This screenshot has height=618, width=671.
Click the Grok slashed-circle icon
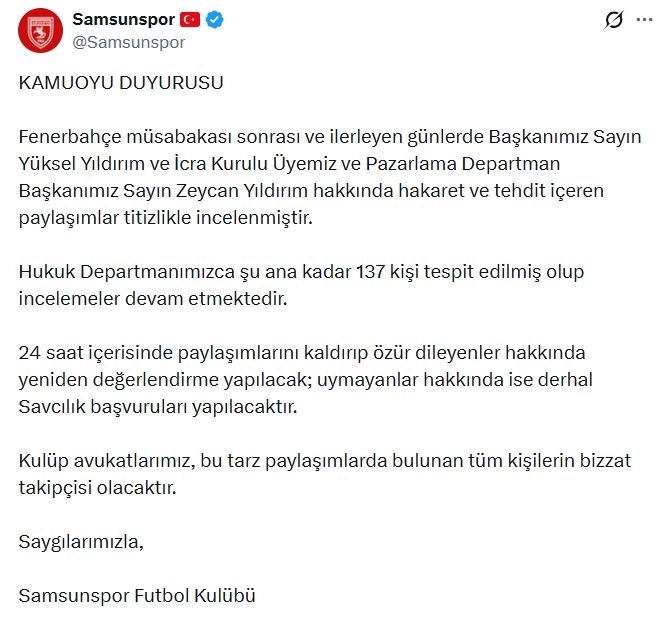[615, 21]
